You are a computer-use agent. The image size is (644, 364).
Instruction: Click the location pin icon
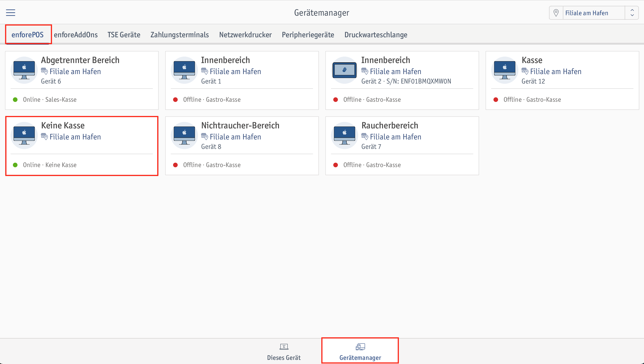(x=556, y=13)
